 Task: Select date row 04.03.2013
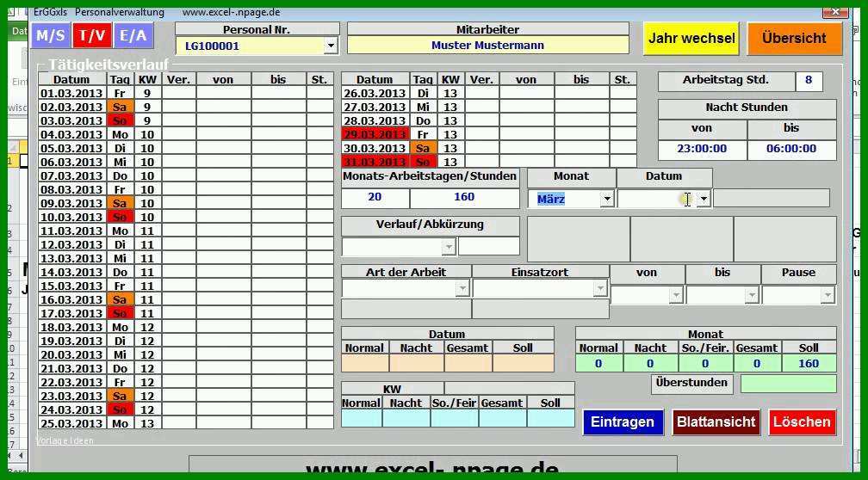(x=72, y=134)
